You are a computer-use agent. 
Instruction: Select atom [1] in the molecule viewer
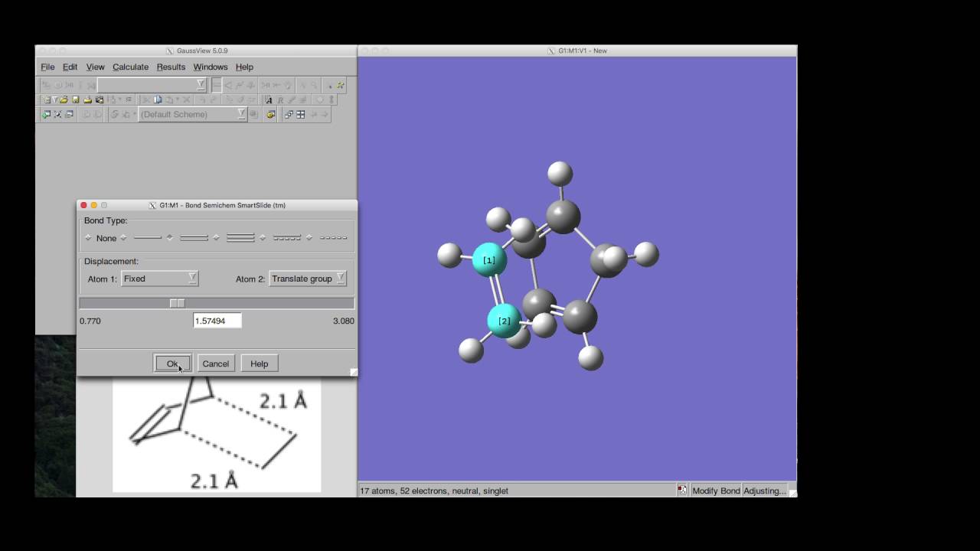488,260
